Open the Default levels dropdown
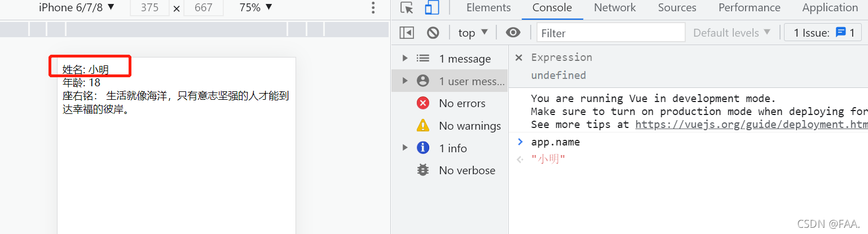The width and height of the screenshot is (868, 234). pyautogui.click(x=732, y=33)
